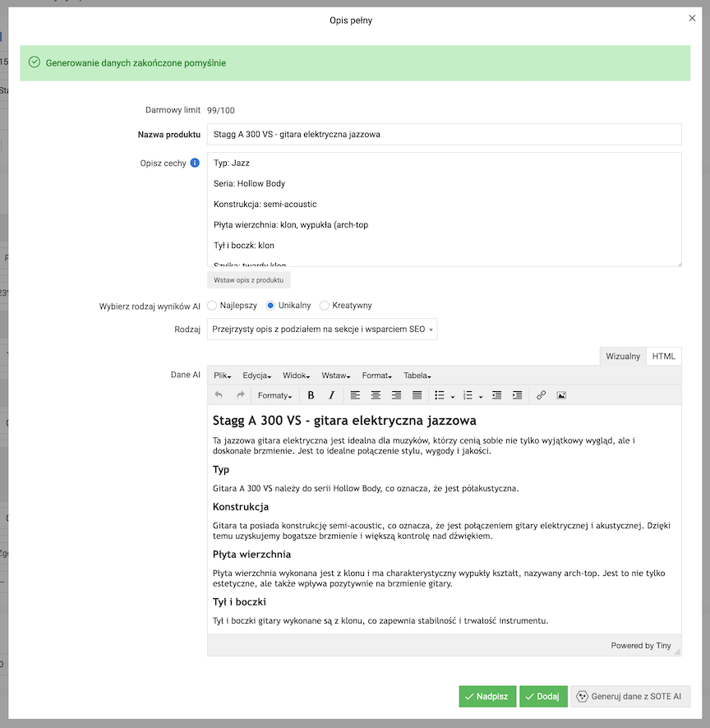This screenshot has height=728, width=710.
Task: Click inside the Opisz cechy text area
Action: [445, 210]
